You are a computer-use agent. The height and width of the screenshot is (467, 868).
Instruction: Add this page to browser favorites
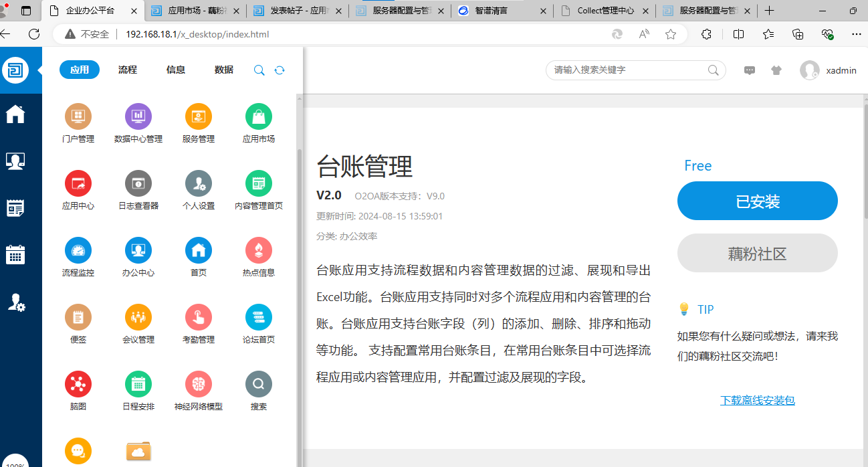(x=671, y=34)
